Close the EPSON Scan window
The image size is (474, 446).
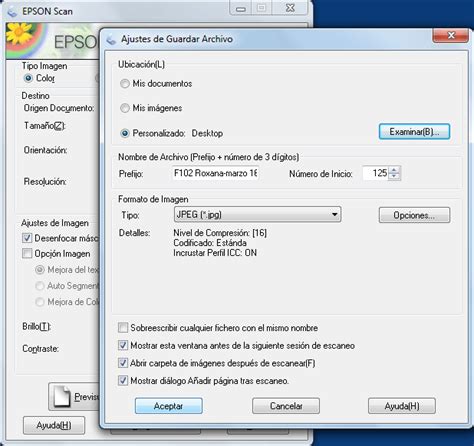coord(290,8)
